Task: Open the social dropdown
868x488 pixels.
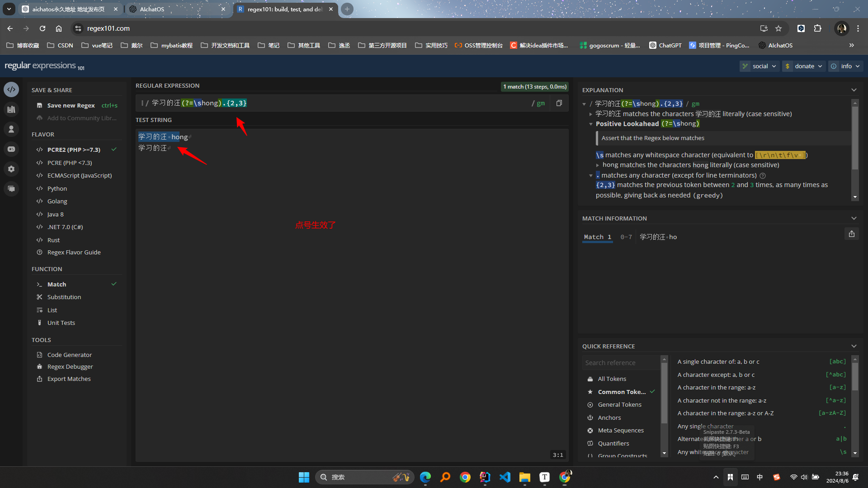Action: [x=759, y=66]
